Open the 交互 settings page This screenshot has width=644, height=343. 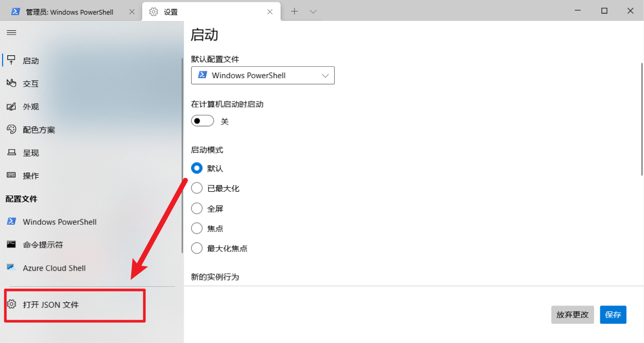(x=91, y=83)
